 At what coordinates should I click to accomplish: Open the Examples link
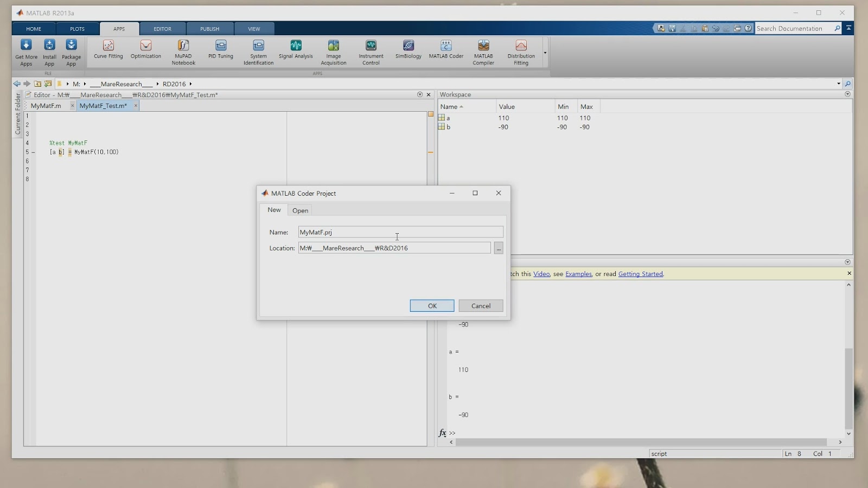pos(578,274)
